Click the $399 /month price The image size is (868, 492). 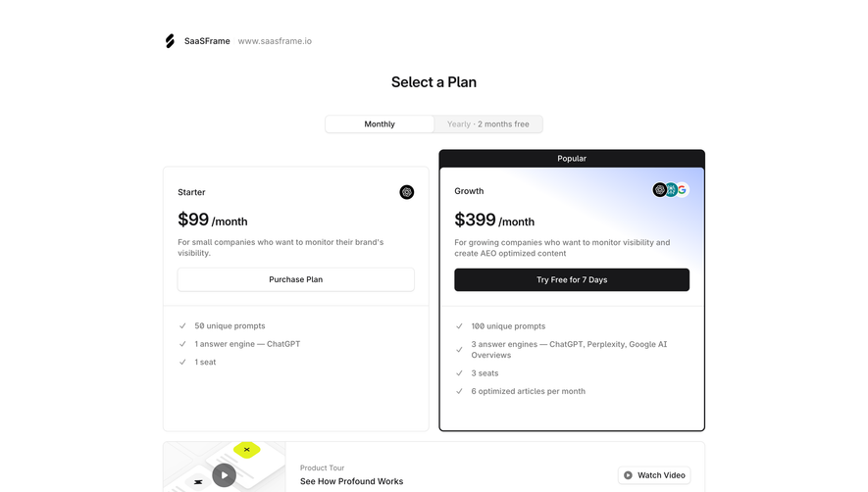click(494, 221)
